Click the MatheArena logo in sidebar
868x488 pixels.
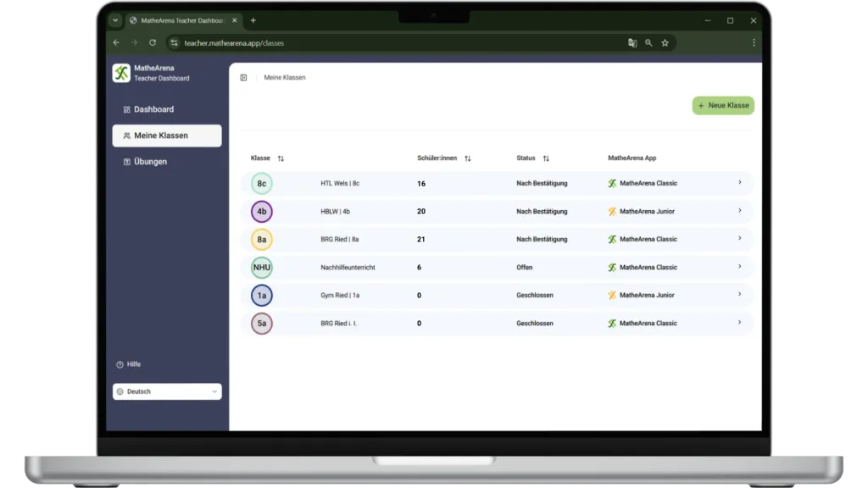click(121, 73)
